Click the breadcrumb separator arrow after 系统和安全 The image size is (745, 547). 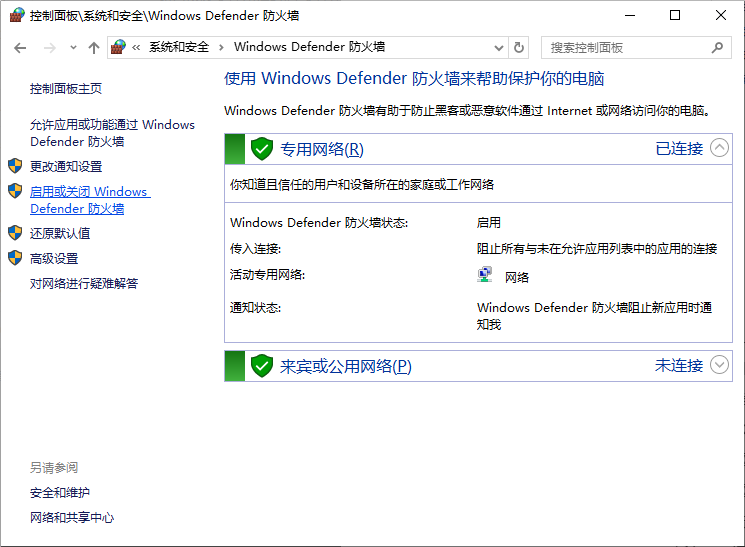(x=221, y=48)
